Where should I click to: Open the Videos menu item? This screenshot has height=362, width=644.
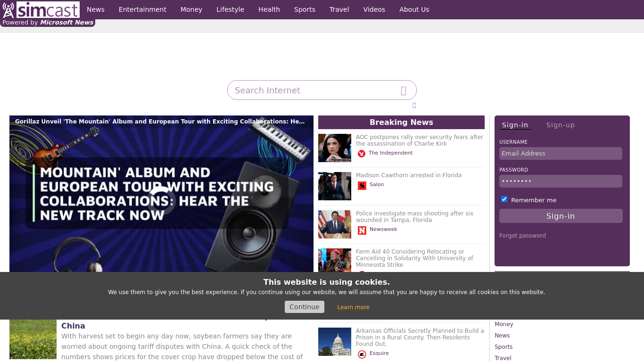tap(374, 9)
